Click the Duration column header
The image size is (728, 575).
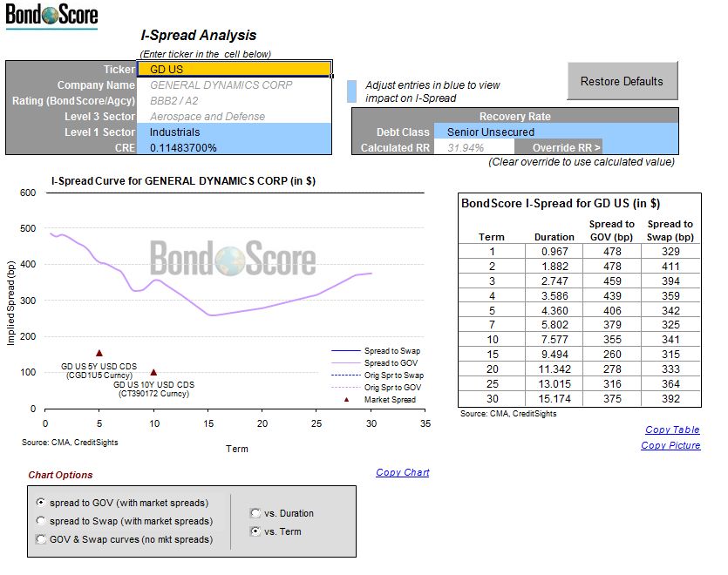pyautogui.click(x=554, y=237)
